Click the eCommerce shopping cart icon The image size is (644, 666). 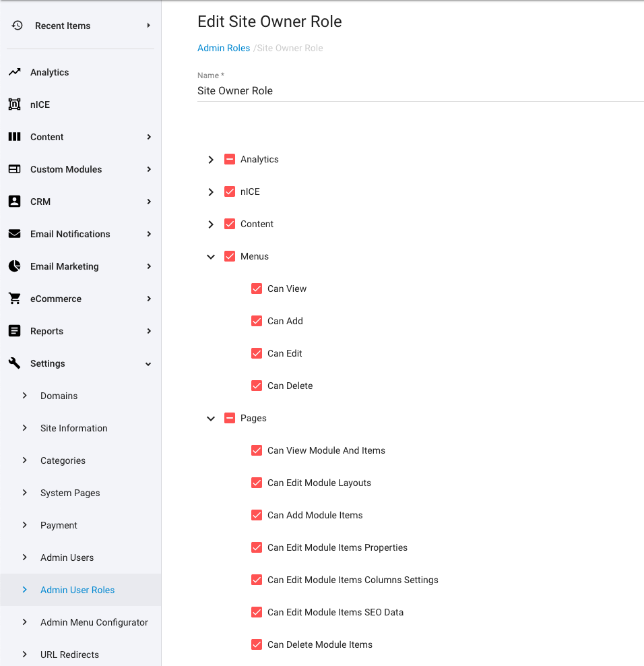point(14,299)
